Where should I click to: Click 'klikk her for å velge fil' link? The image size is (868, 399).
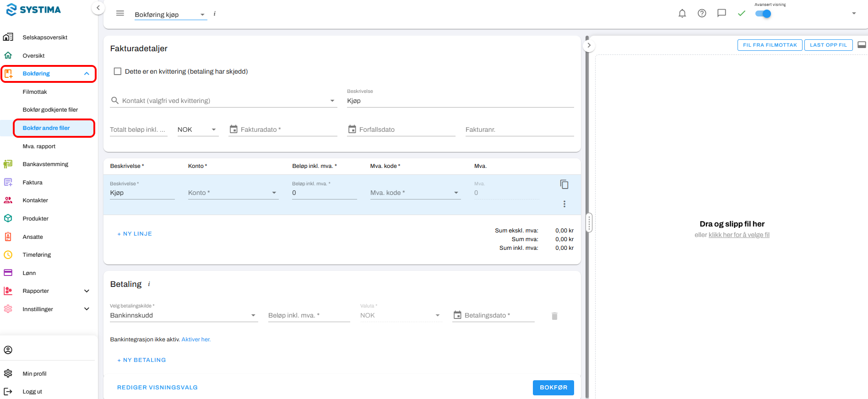point(739,235)
